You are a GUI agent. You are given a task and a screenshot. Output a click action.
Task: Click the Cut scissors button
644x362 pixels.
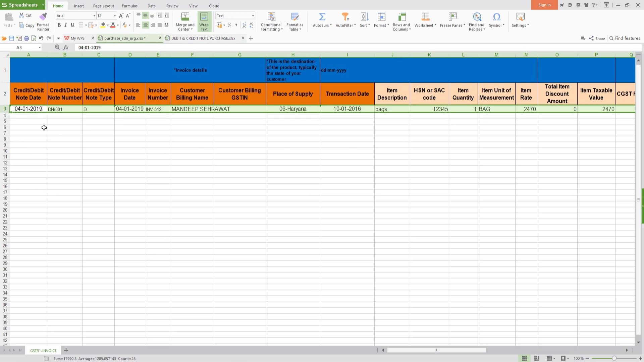pyautogui.click(x=25, y=15)
